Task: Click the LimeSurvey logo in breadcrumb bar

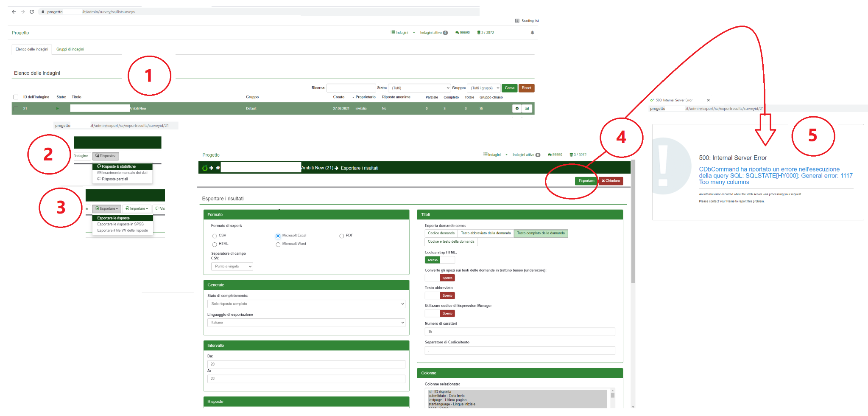Action: click(x=205, y=168)
